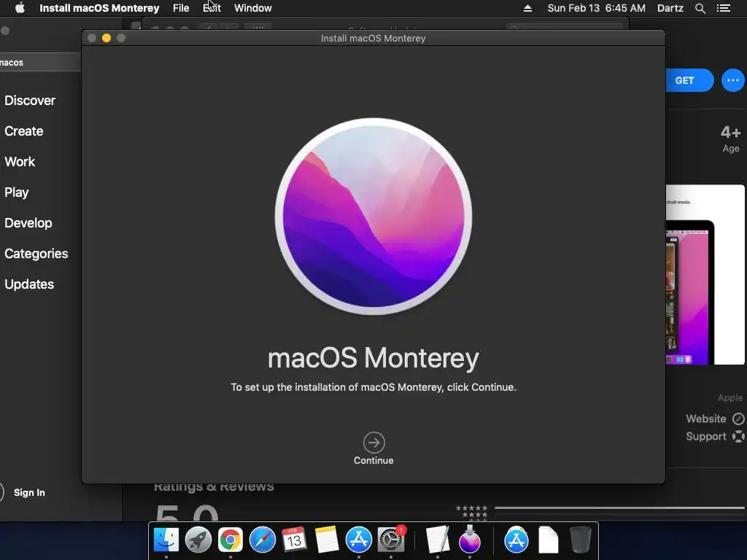
Task: Click macOS Monterey installer Dock icon
Action: pyautogui.click(x=469, y=540)
